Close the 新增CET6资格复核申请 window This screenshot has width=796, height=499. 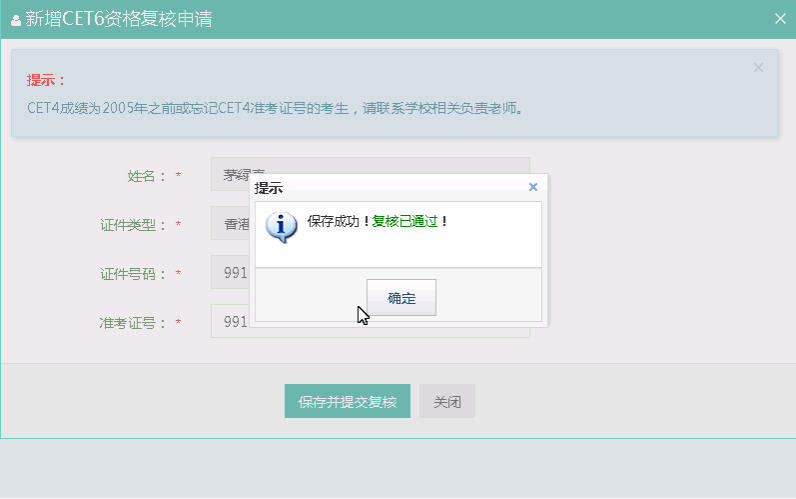click(x=780, y=18)
